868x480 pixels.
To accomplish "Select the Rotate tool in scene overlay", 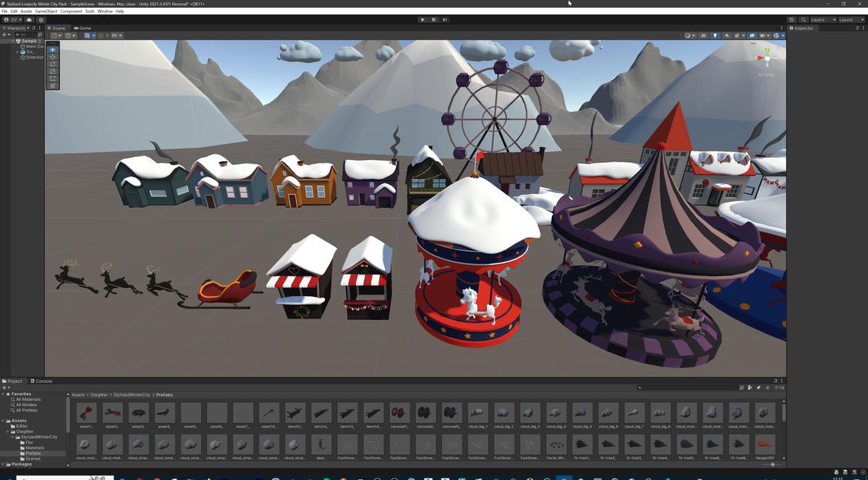I will [52, 64].
